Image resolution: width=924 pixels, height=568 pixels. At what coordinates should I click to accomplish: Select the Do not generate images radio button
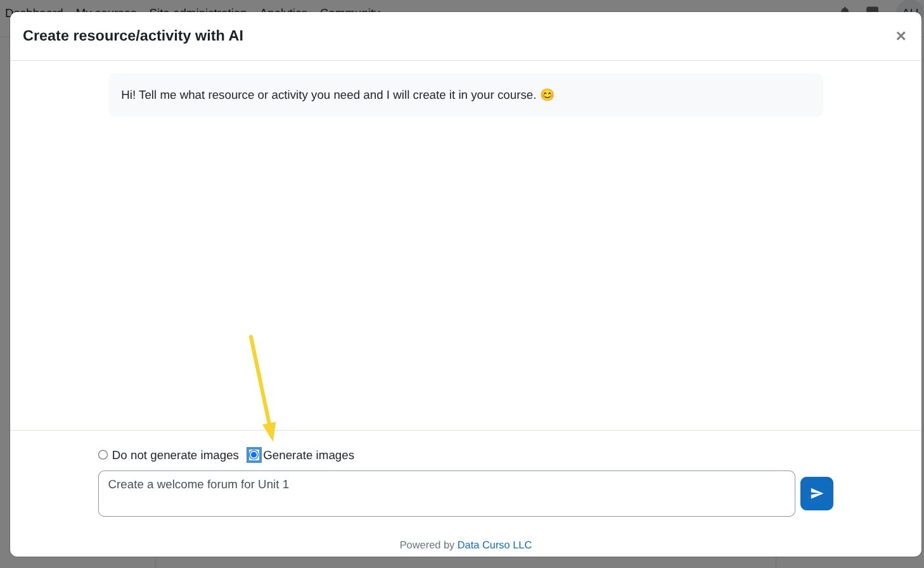pyautogui.click(x=103, y=455)
